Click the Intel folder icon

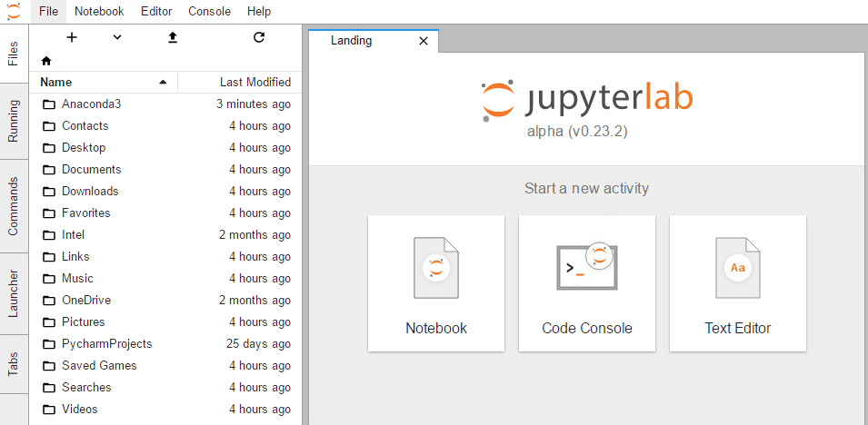50,235
